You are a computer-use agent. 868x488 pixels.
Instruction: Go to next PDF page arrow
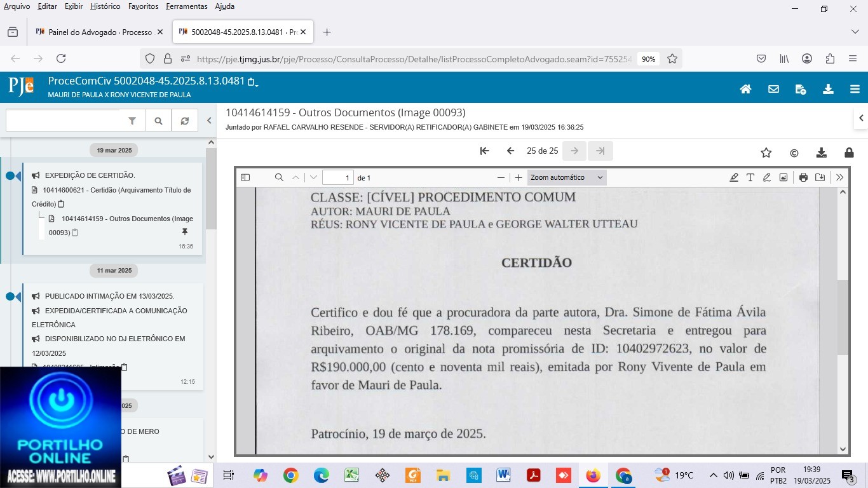(313, 178)
